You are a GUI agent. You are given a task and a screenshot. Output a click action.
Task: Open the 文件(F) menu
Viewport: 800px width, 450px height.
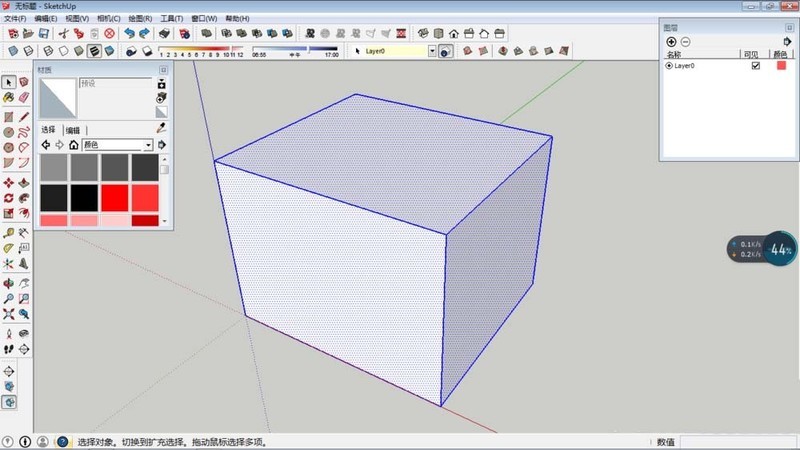[x=15, y=18]
